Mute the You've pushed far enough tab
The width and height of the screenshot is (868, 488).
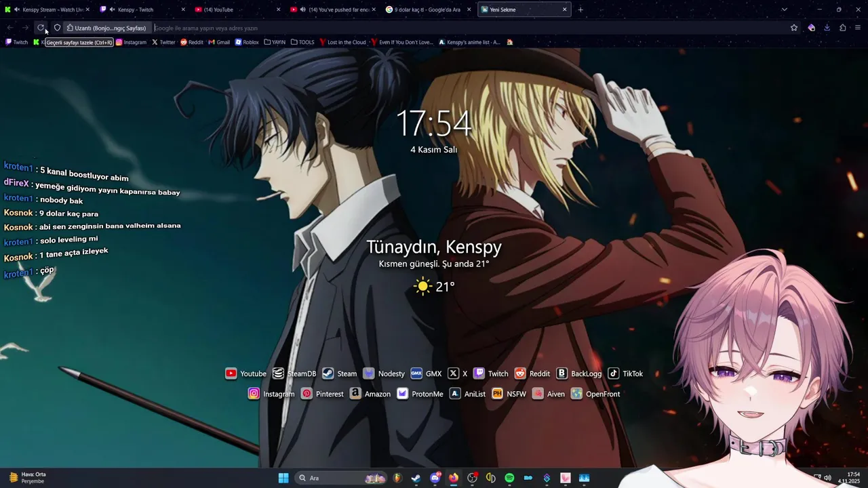(302, 9)
